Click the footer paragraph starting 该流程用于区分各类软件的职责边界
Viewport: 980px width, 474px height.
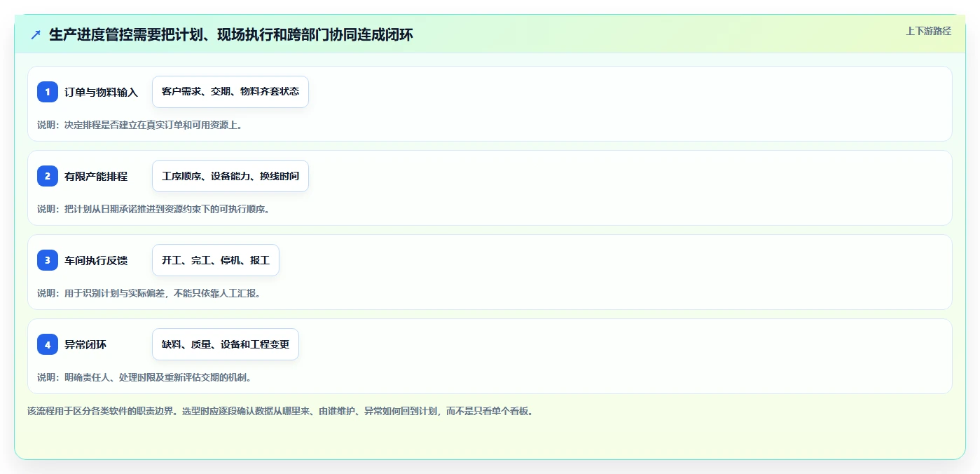(280, 411)
